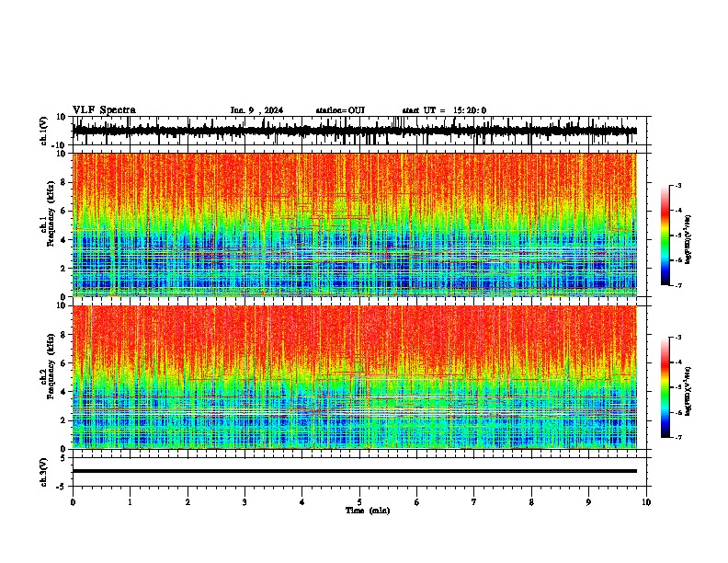Viewport: 728px width, 563px height.
Task: Click the ch.2 "Frequency (kHz)" axis label
Action: tap(51, 366)
